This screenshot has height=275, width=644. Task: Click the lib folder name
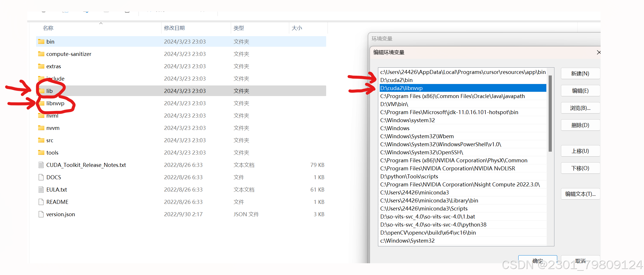(x=50, y=91)
